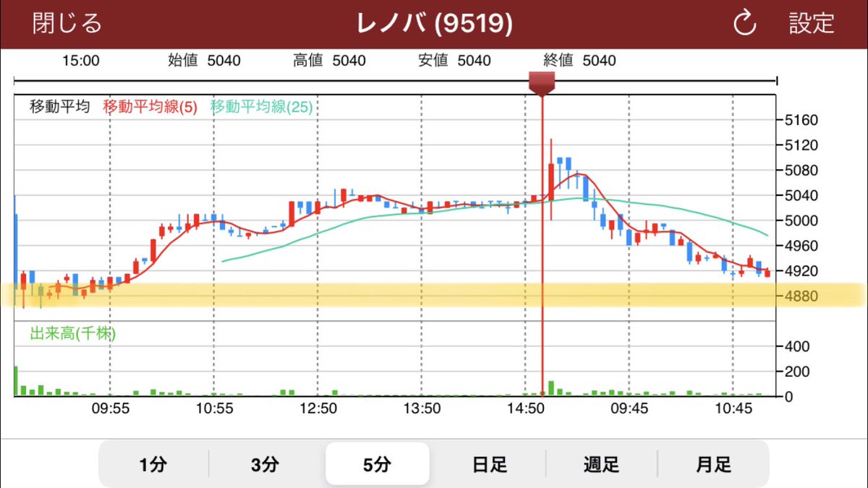Switch to 月足 monthly chart tab

click(x=713, y=465)
